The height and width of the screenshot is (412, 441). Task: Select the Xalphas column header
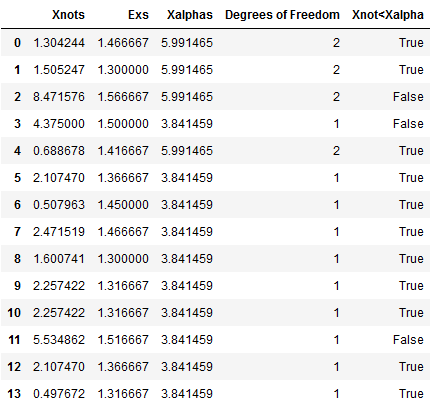pos(190,15)
